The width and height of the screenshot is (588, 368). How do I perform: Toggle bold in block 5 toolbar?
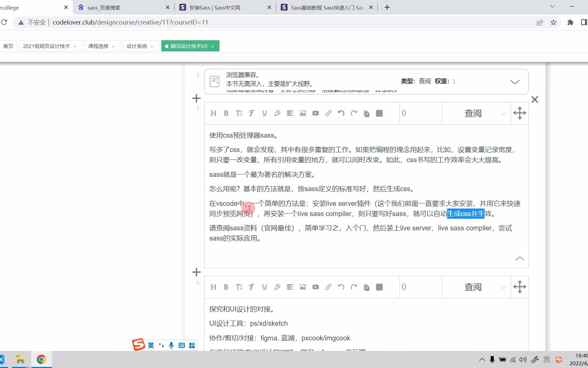(226, 113)
